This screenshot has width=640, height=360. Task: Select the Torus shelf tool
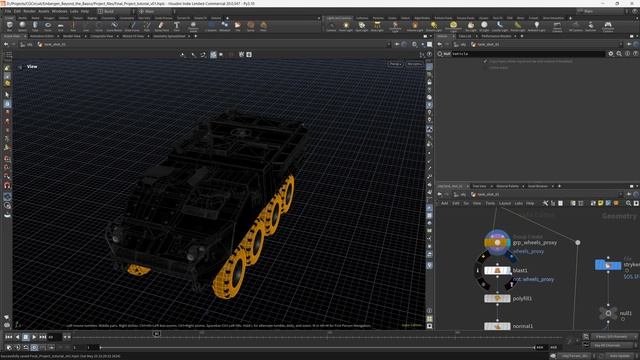48,27
